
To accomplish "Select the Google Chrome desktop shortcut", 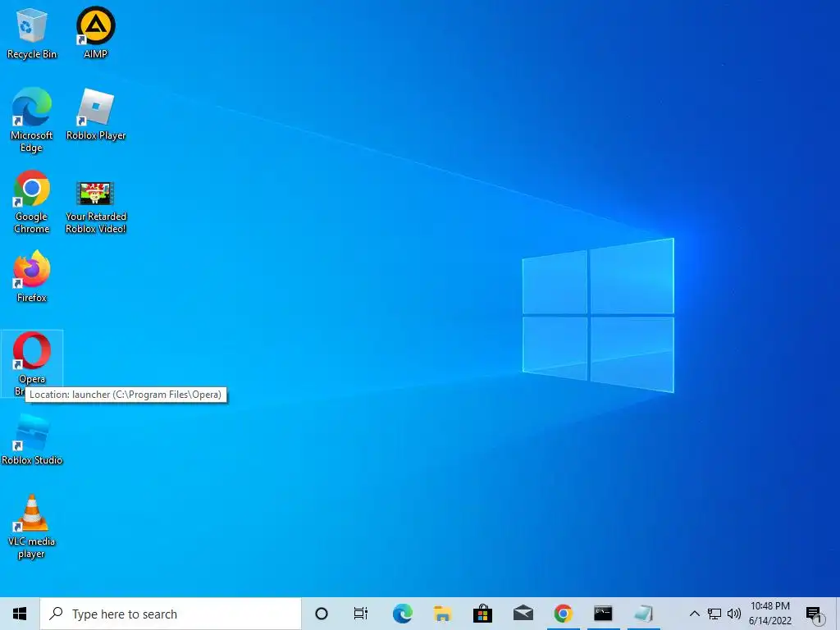I will tap(32, 202).
